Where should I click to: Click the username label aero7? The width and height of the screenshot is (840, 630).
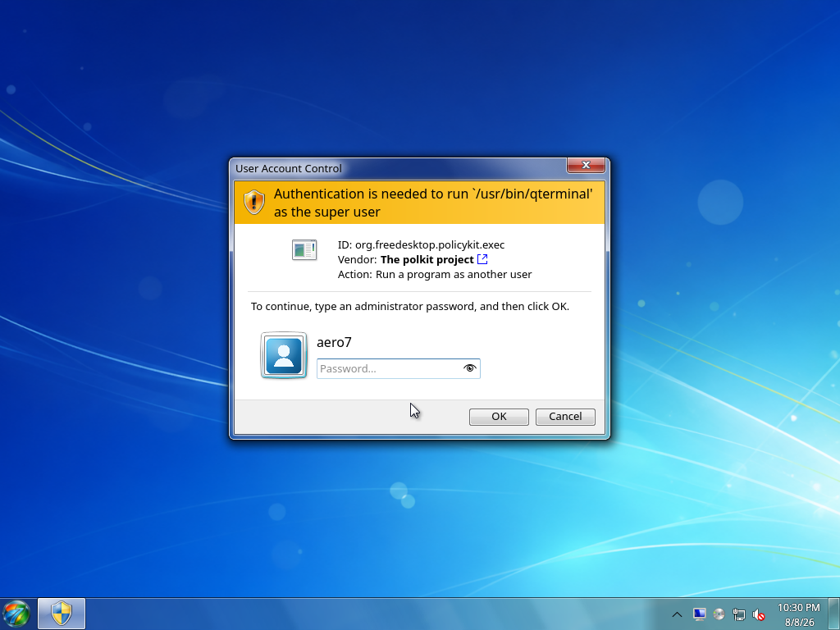[334, 342]
